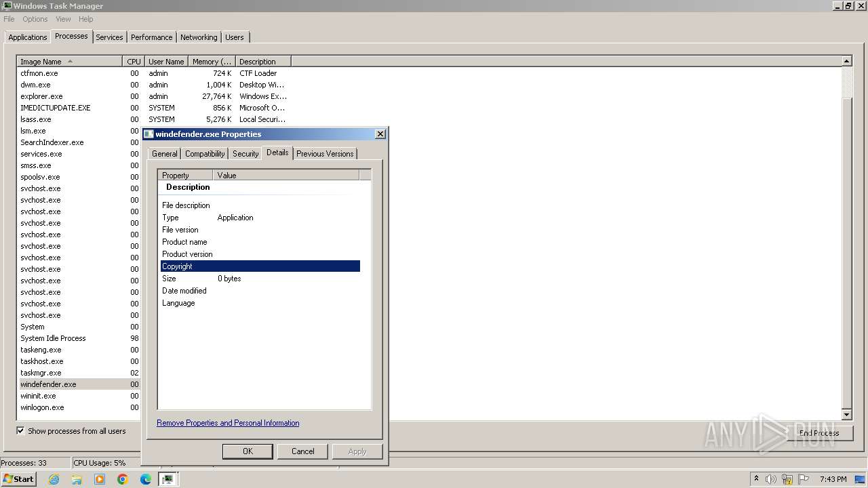Open the General tab in Properties
Screen dimensions: 868x488
point(165,154)
